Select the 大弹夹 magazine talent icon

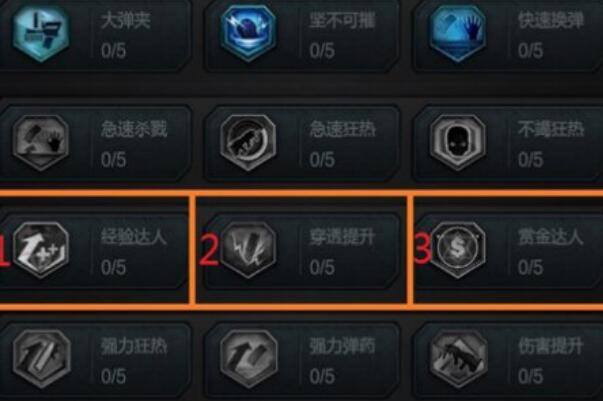click(x=41, y=32)
